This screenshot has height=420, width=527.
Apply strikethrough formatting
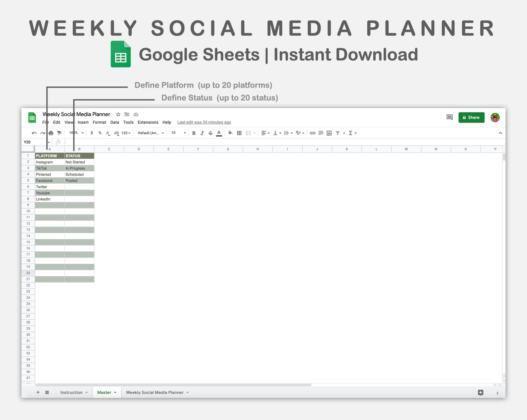pyautogui.click(x=210, y=133)
